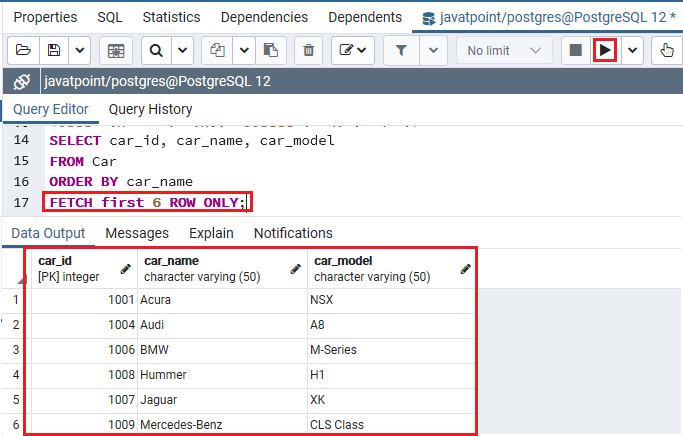This screenshot has height=436, width=683.
Task: Click the NSX model cell
Action: [391, 301]
